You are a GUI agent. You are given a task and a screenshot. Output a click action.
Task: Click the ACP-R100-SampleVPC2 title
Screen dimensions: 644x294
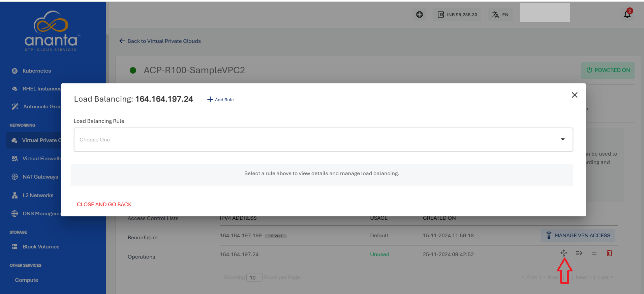coord(194,70)
